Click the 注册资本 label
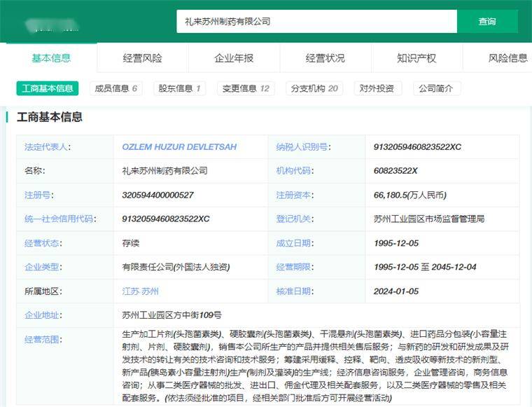 [x=295, y=195]
